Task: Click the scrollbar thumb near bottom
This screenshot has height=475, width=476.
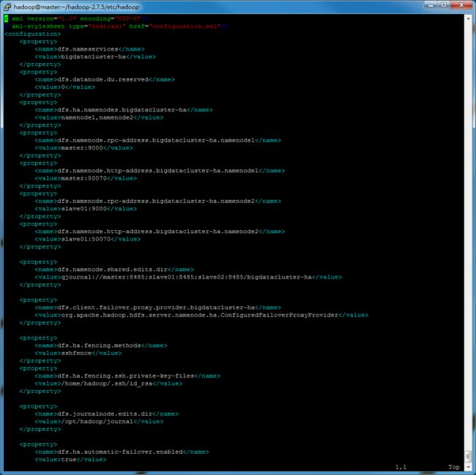Action: pos(468,456)
